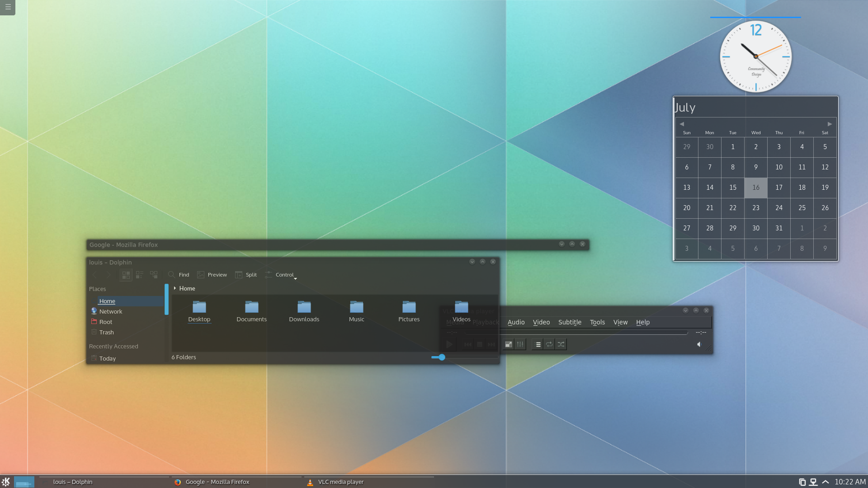
Task: Mute VLC with speaker icon
Action: (699, 344)
